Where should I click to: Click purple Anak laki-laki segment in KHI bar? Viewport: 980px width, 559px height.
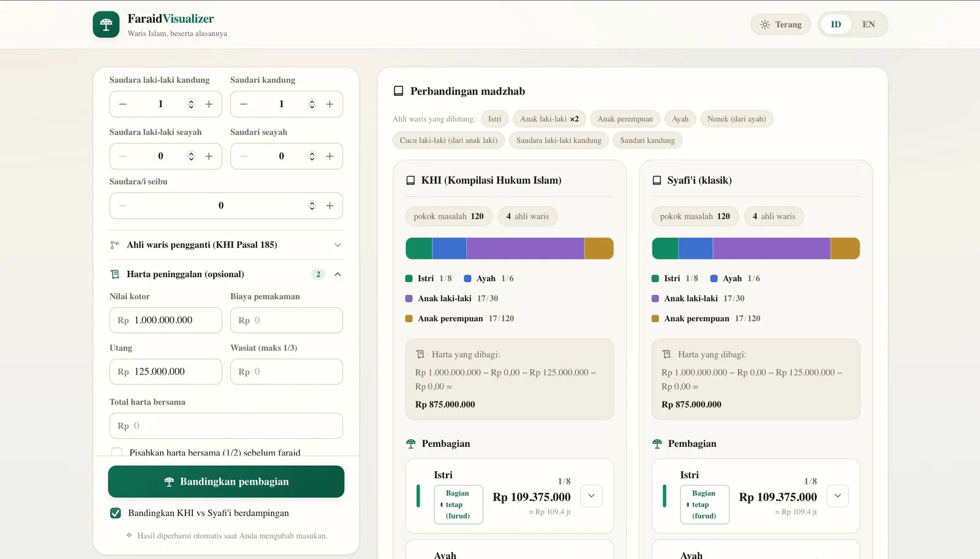525,248
